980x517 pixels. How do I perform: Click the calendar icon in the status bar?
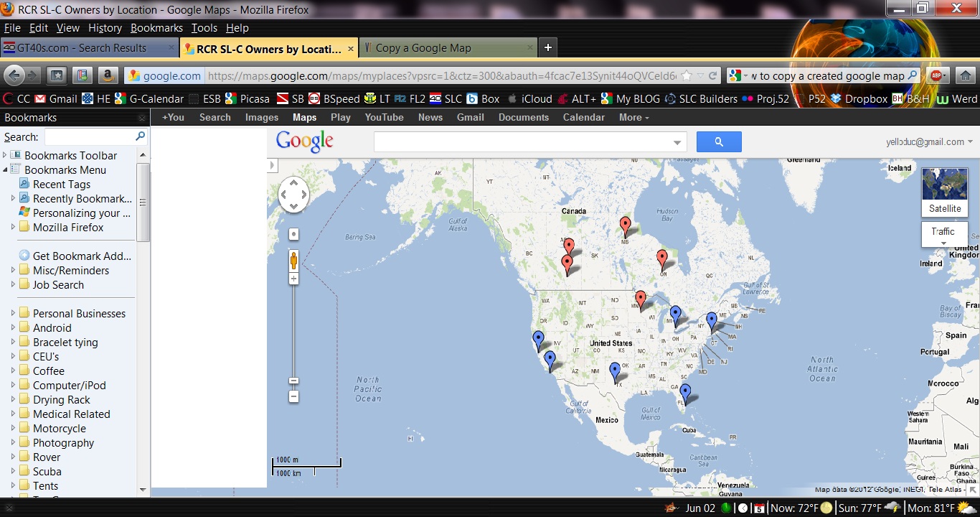point(759,508)
